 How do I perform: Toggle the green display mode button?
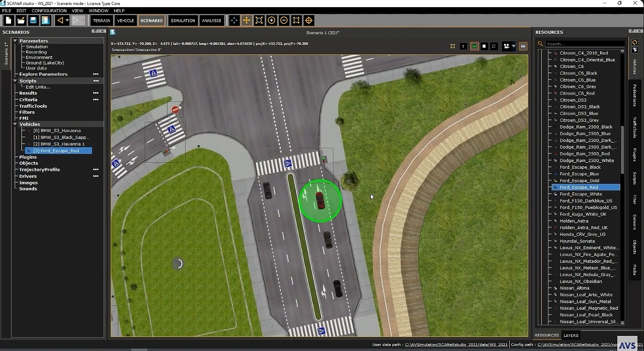pos(474,46)
